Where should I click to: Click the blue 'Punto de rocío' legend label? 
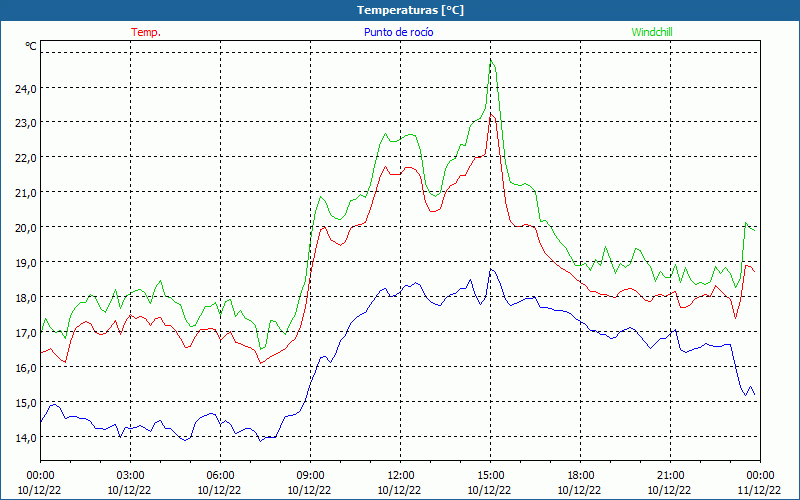click(398, 32)
